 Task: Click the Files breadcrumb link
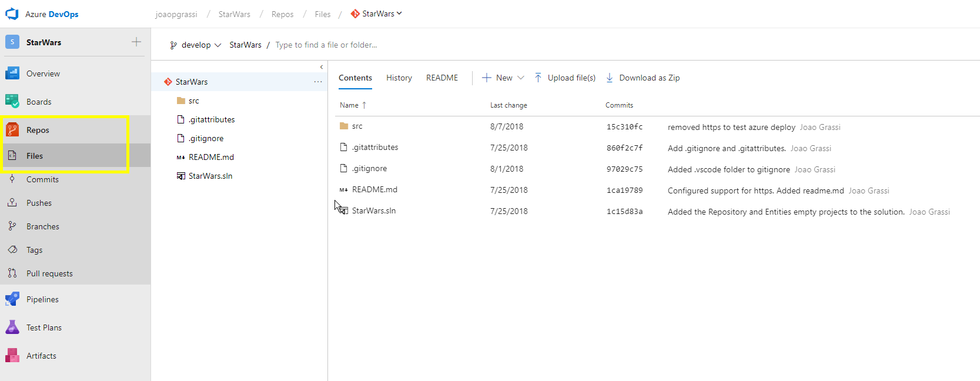[323, 14]
